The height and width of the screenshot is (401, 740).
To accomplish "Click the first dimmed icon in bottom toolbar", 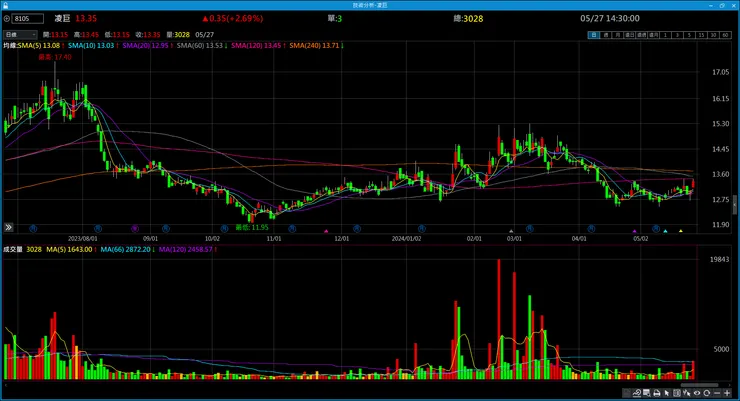I will click(627, 393).
